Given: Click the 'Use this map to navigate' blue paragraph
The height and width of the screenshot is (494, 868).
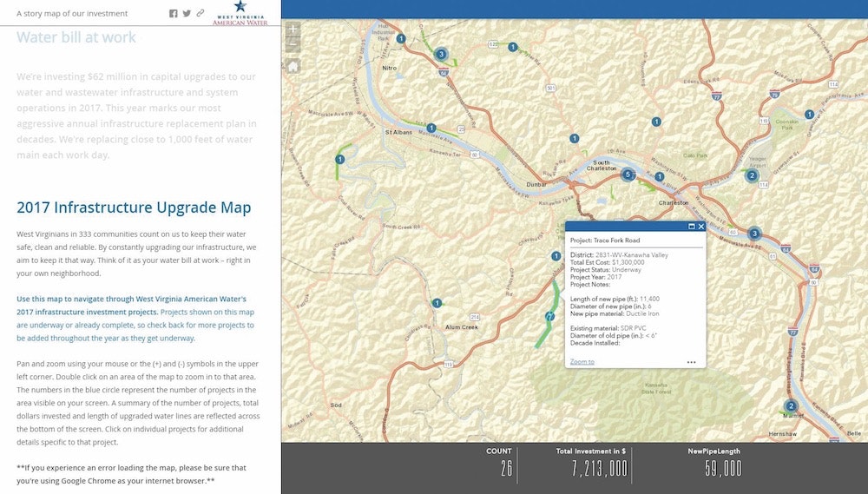Looking at the screenshot, I should coord(135,319).
